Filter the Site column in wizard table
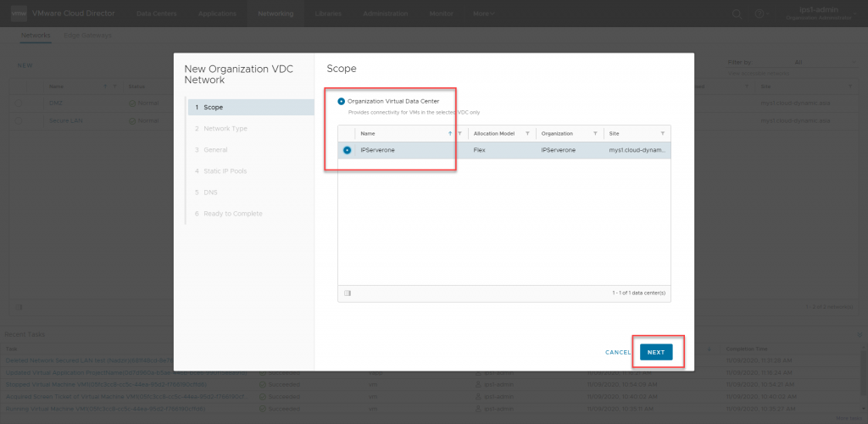This screenshot has width=868, height=424. click(663, 133)
